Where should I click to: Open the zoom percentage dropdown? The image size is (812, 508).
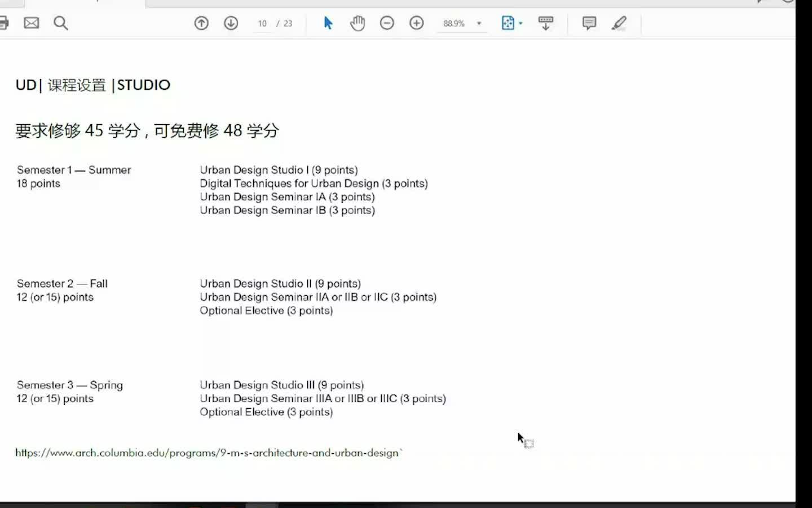(x=479, y=23)
